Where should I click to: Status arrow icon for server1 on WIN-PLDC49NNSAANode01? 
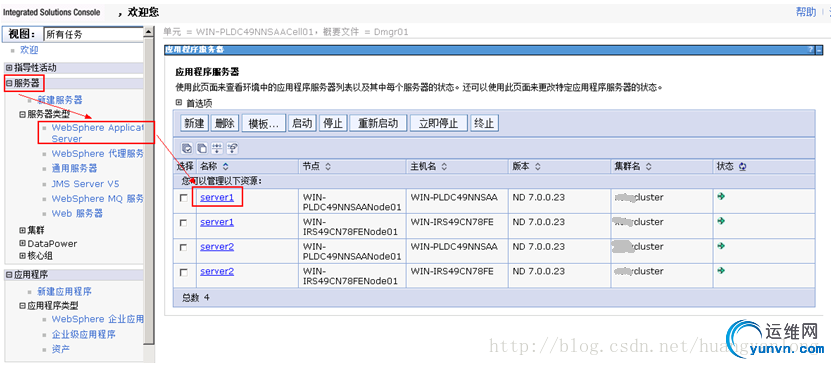(721, 197)
